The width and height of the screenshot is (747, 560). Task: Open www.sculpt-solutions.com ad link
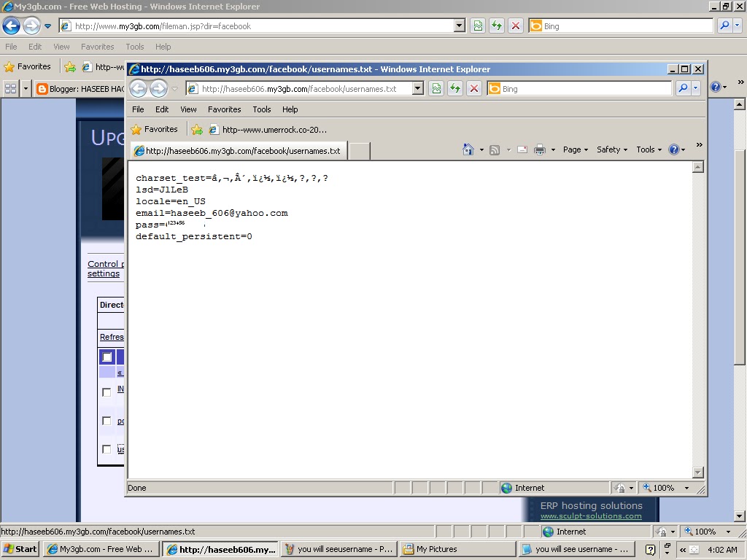(591, 516)
